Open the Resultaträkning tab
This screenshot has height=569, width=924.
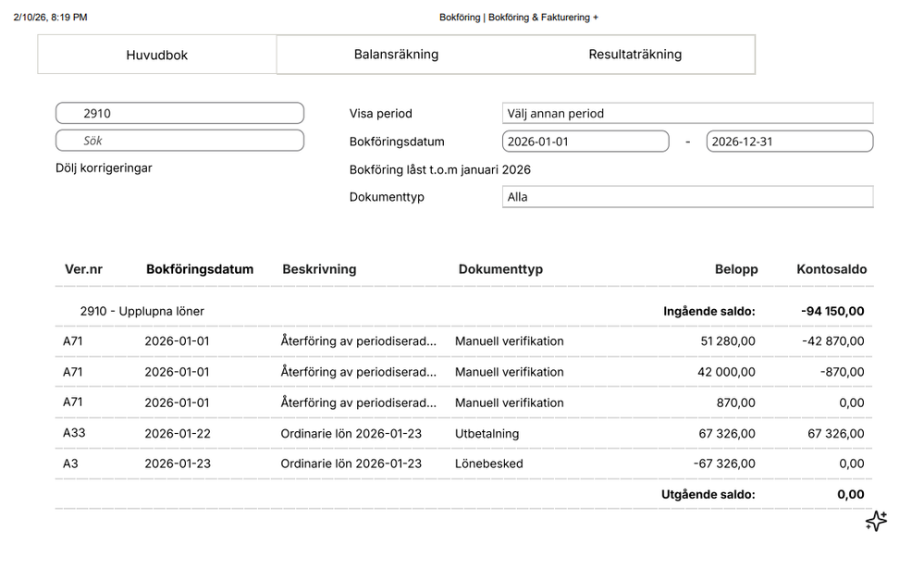pos(634,55)
